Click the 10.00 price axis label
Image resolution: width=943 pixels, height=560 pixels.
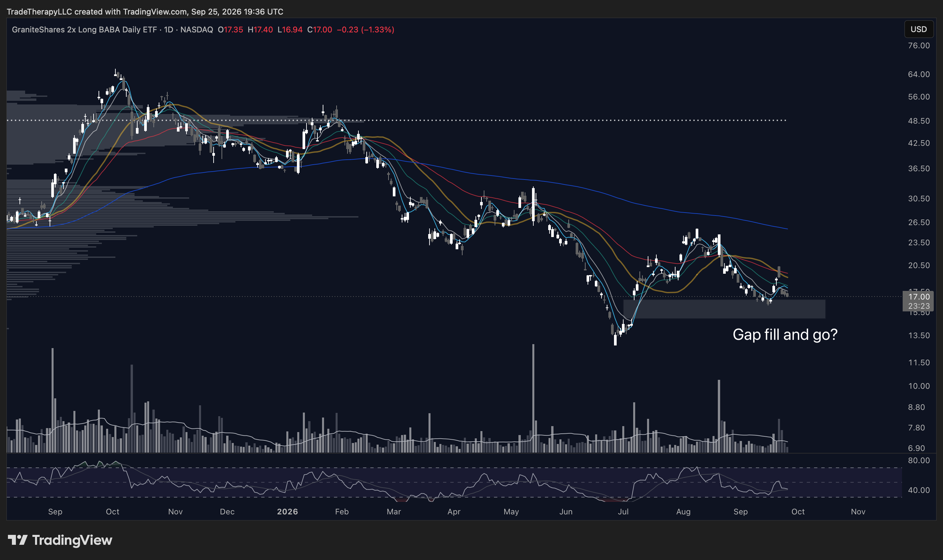pyautogui.click(x=919, y=386)
